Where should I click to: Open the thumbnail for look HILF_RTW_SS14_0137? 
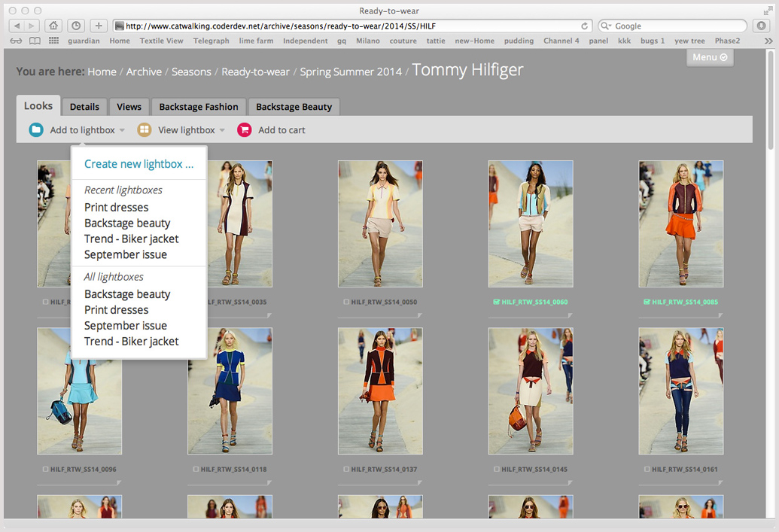tap(381, 391)
